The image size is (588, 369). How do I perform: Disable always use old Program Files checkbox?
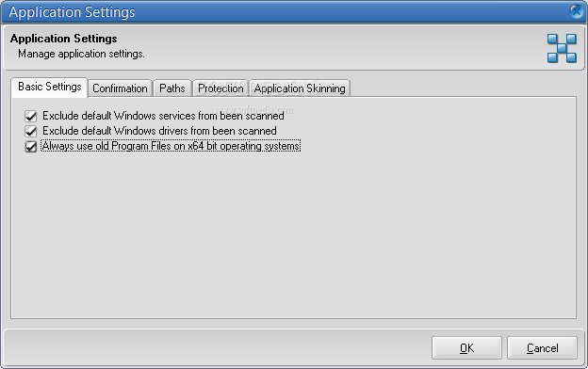31,146
